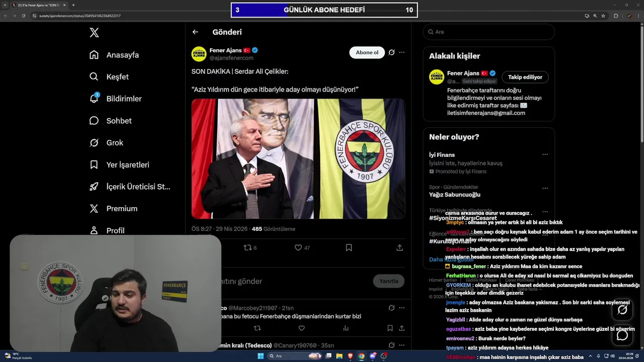Open Grok from the sidebar
Viewport: 644px width, 362px height.
click(x=106, y=143)
